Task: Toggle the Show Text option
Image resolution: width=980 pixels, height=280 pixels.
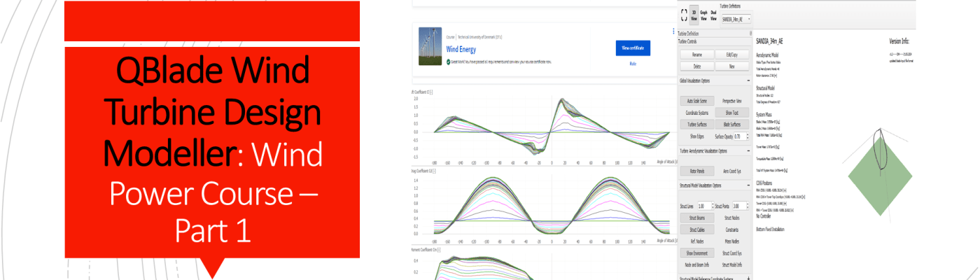Action: click(x=732, y=112)
